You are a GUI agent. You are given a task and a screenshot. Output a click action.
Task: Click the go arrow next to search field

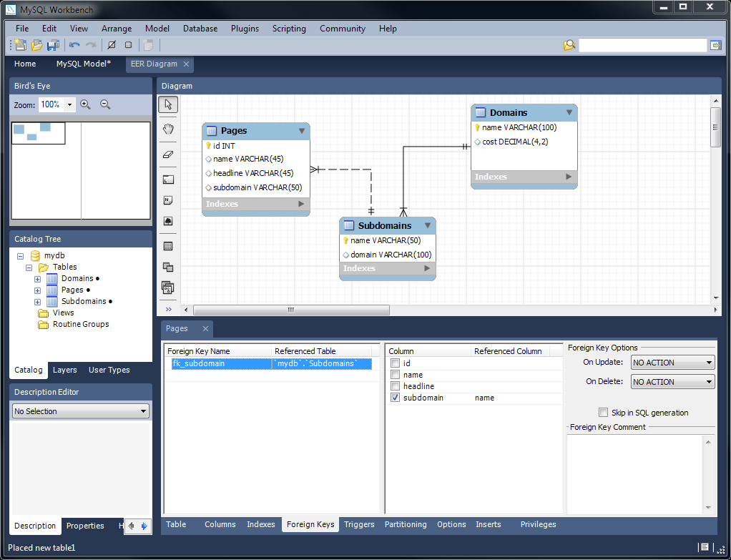point(715,45)
